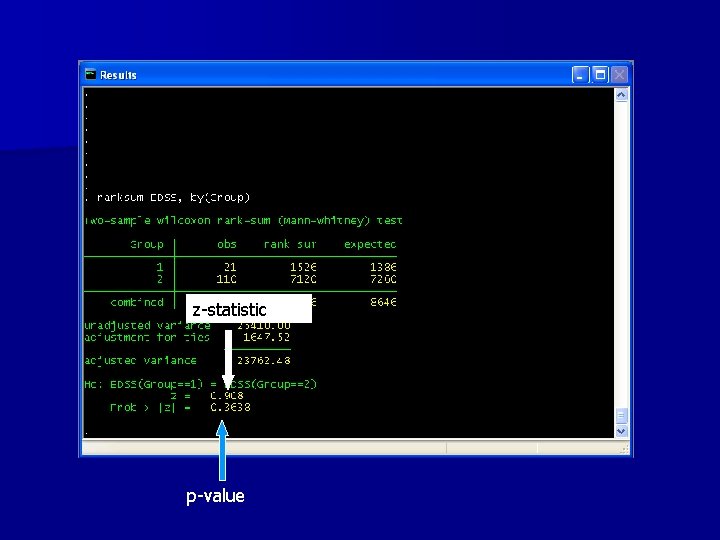
Task: Close the Results window
Action: pos(619,74)
